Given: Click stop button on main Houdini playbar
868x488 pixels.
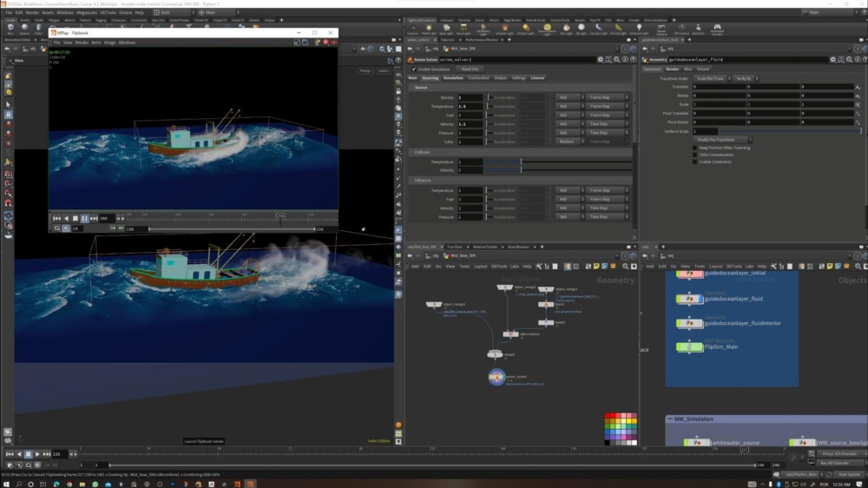Looking at the screenshot, I should click(x=29, y=454).
